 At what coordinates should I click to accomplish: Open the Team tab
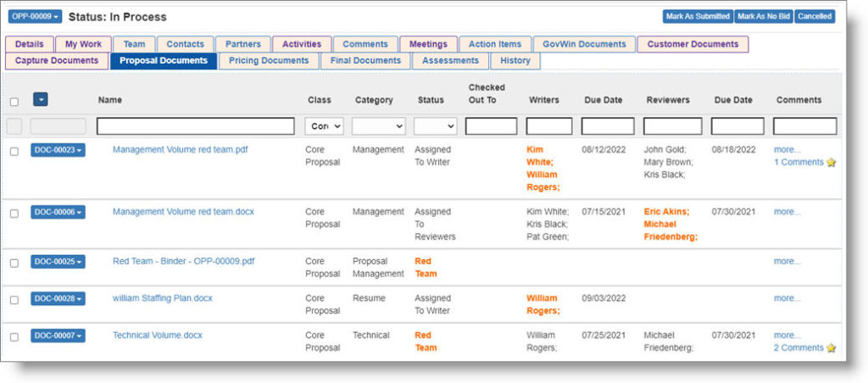pos(134,44)
